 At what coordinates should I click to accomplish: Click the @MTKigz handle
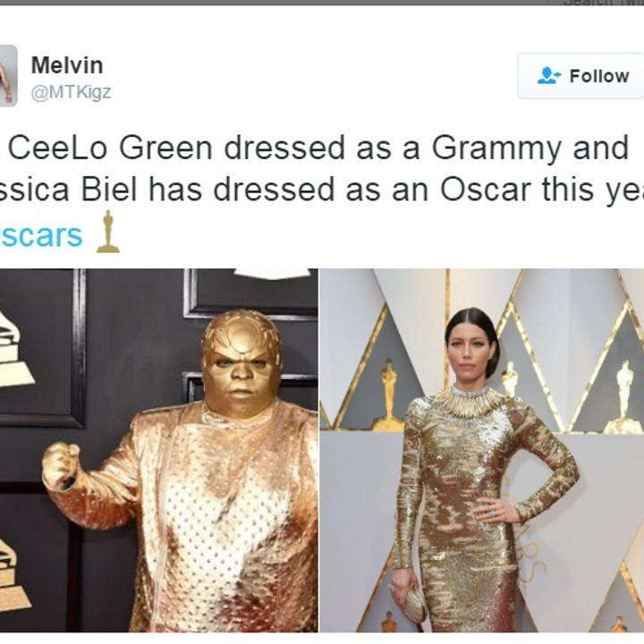coord(71,92)
